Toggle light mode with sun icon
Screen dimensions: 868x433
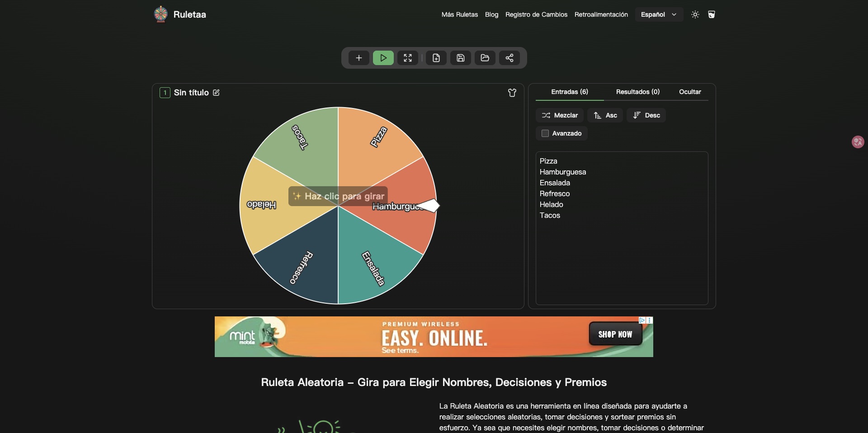click(695, 14)
